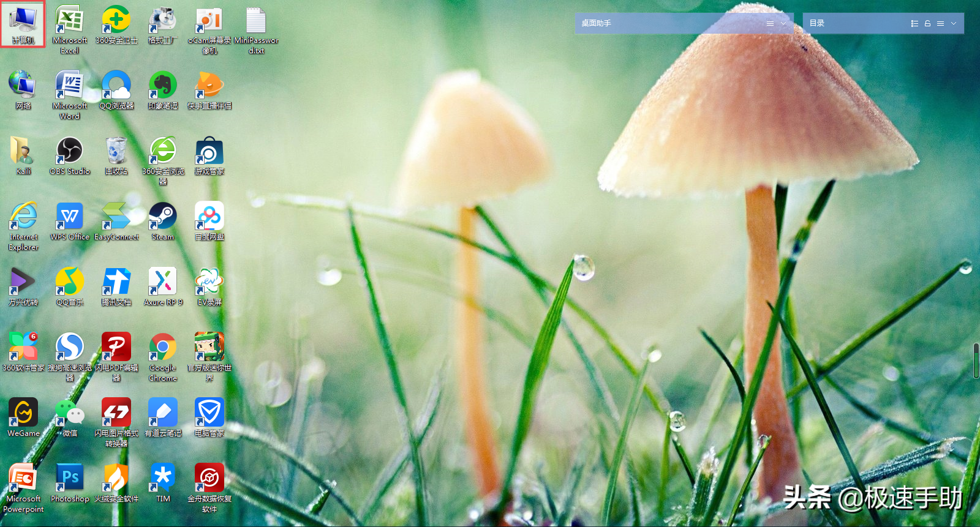Select the WeGame desktop icon

click(x=23, y=414)
